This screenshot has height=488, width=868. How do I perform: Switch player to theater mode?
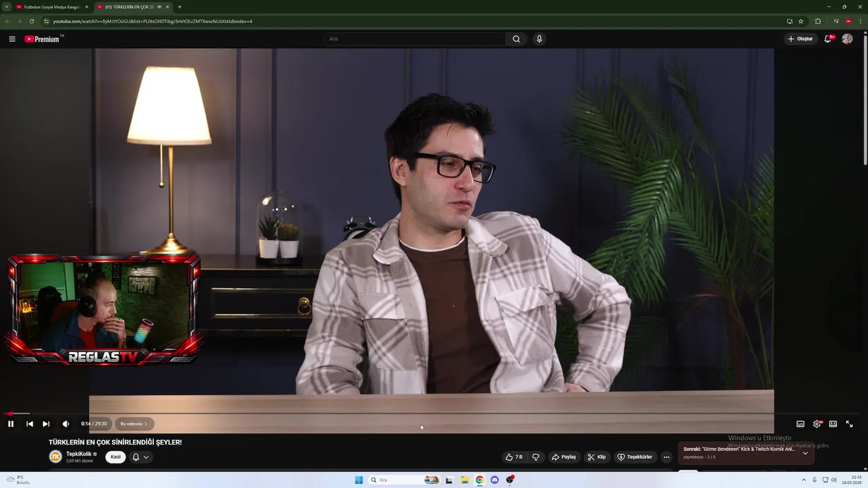(833, 424)
